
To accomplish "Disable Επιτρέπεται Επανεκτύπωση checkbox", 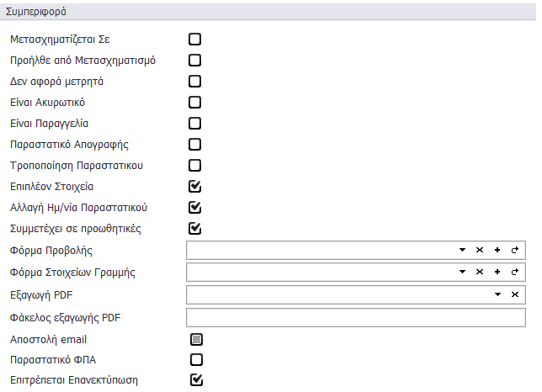I will click(x=196, y=379).
